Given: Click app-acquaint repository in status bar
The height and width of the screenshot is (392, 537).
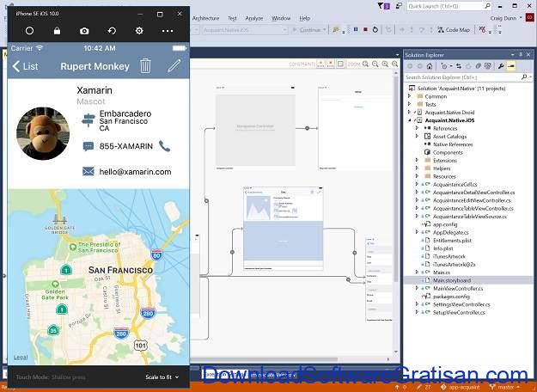Looking at the screenshot, I should (461, 388).
